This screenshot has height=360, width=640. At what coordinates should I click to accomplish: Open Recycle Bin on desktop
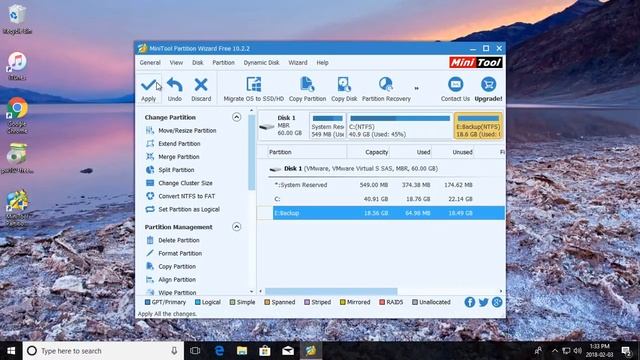coord(17,20)
